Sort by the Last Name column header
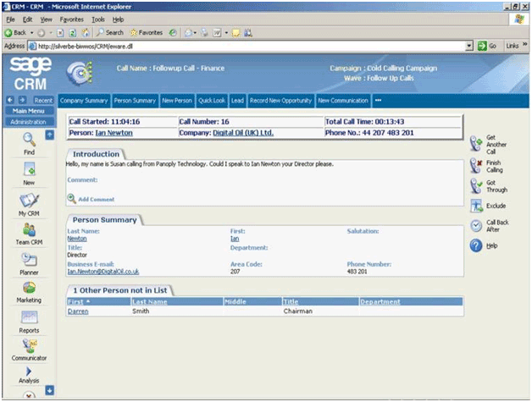The image size is (532, 402). point(150,301)
